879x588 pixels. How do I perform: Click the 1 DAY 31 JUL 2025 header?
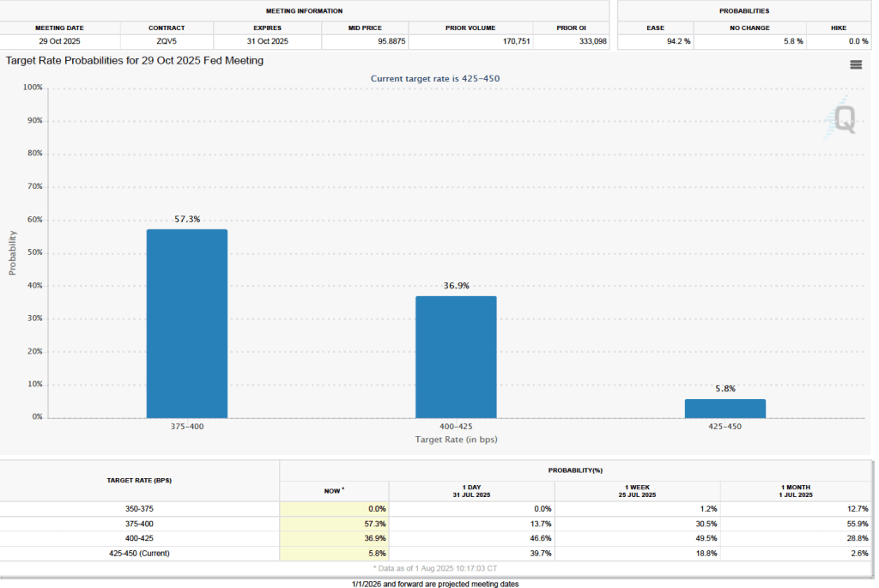[x=471, y=490]
